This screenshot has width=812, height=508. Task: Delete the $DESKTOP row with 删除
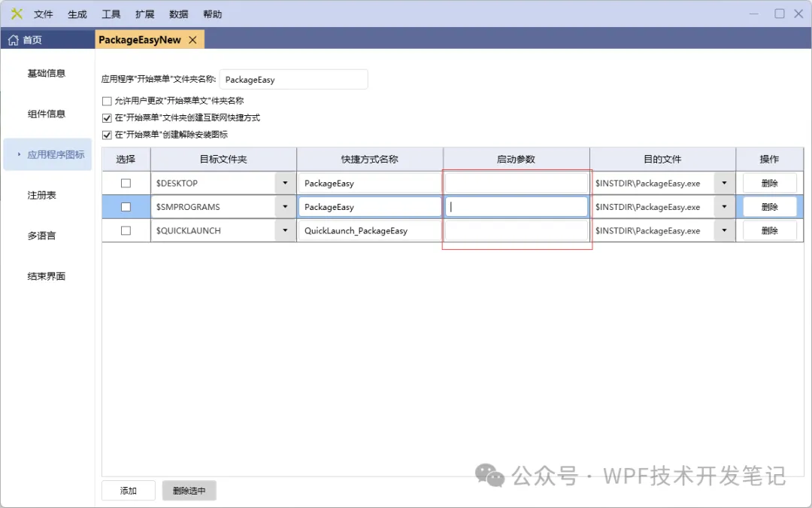[770, 183]
